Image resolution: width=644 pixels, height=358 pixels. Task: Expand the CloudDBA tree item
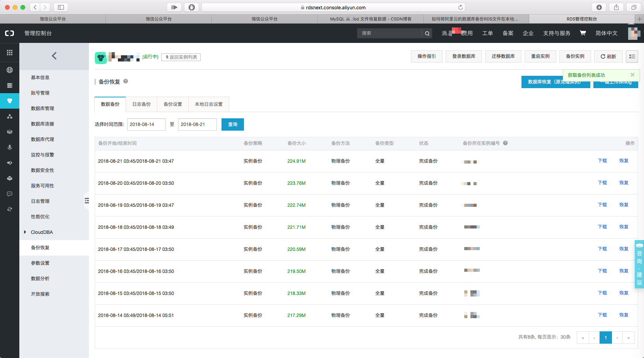coord(25,232)
